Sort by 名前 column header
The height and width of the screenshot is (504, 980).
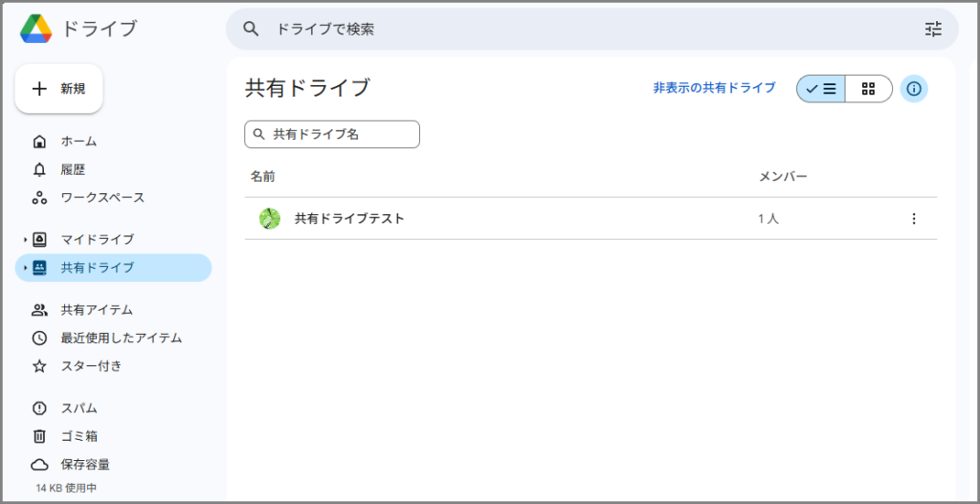[263, 177]
